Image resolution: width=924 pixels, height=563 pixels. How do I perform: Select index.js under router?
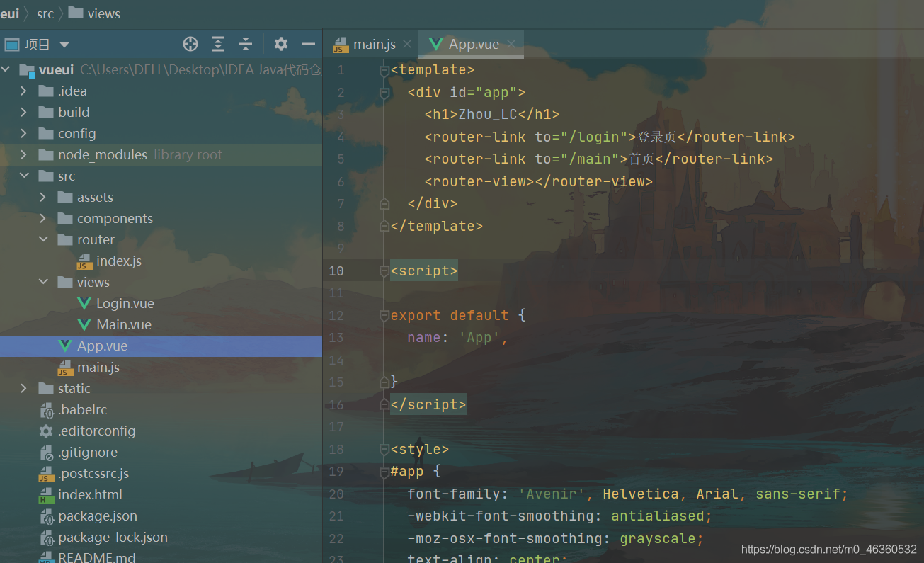pos(119,261)
